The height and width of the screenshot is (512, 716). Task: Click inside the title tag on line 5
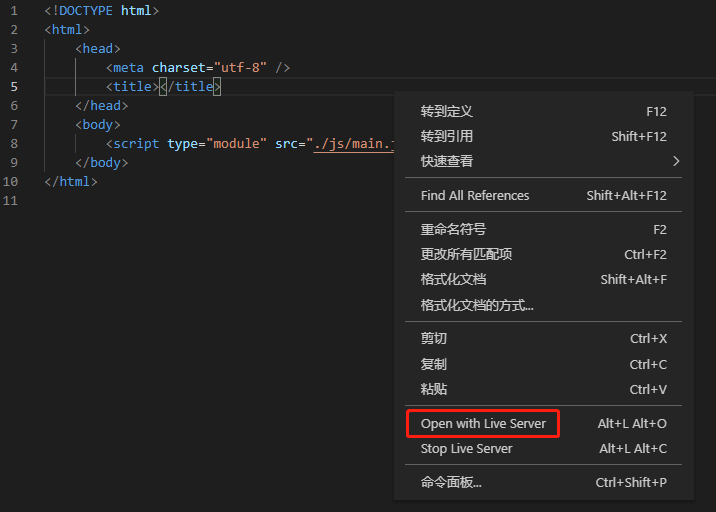tap(163, 87)
